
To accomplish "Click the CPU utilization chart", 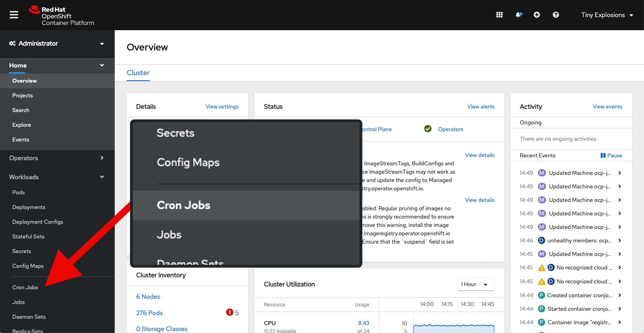I will pos(454,328).
